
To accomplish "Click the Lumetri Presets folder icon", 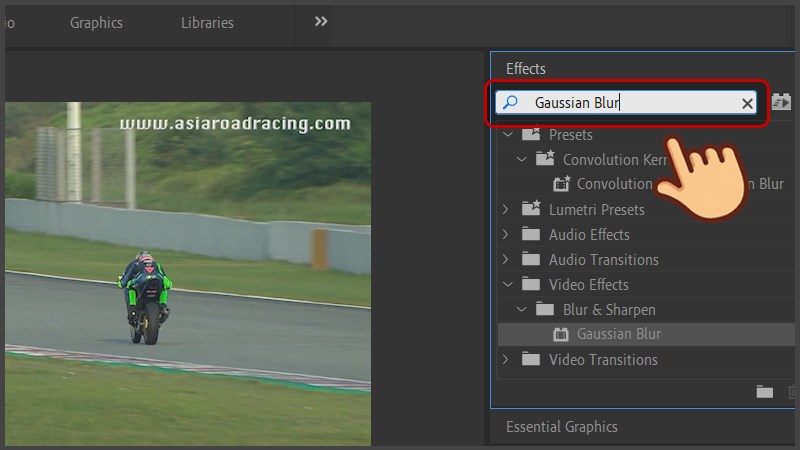I will tap(531, 209).
